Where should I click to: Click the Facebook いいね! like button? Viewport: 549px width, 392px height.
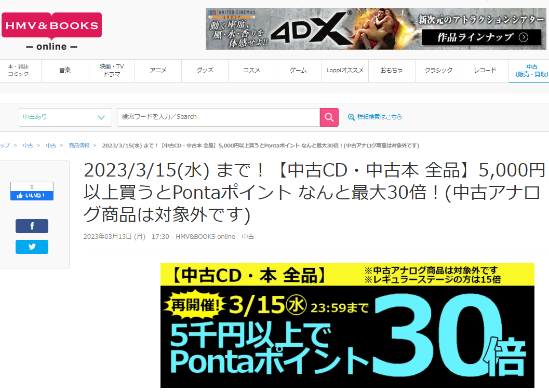(x=32, y=196)
